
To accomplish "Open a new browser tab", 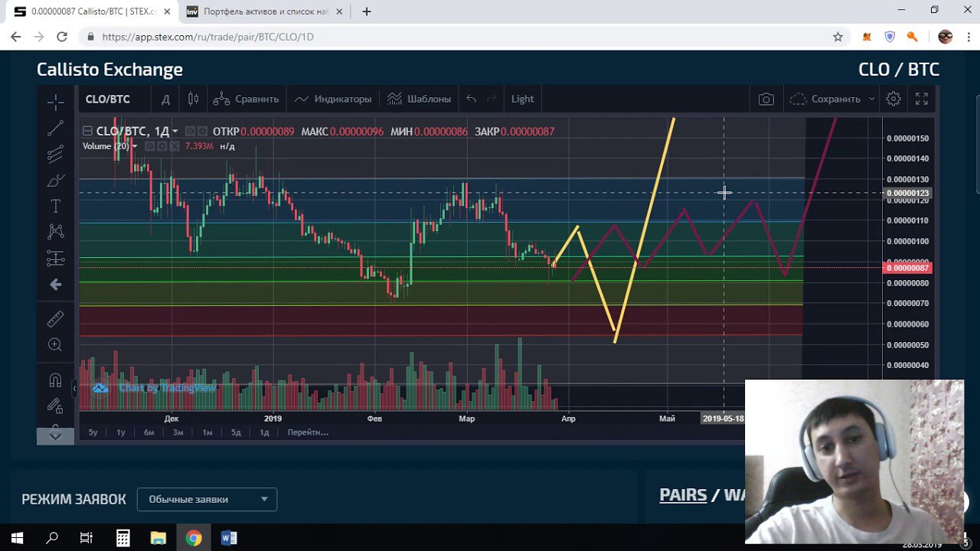I will (x=367, y=11).
